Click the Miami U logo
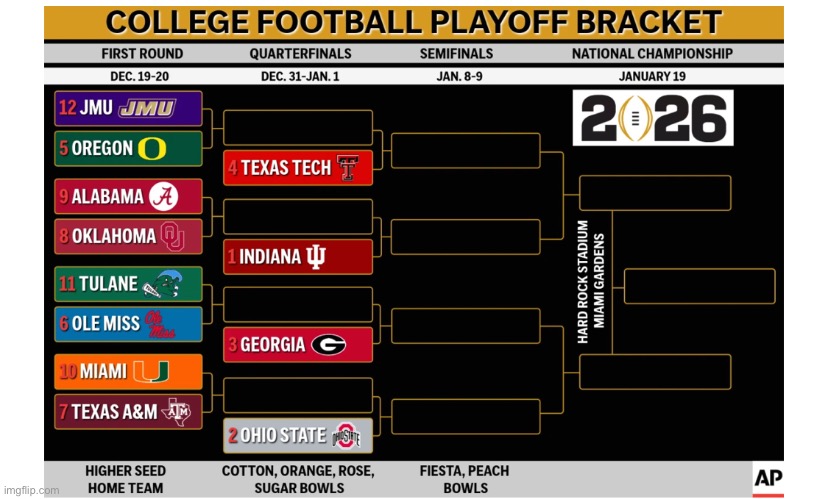This screenshot has height=499, width=828. [150, 372]
